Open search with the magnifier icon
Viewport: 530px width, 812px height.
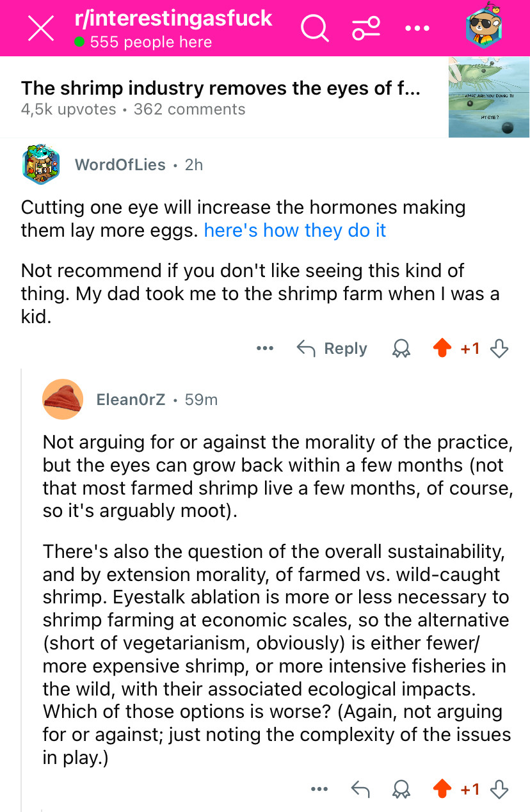coord(315,29)
